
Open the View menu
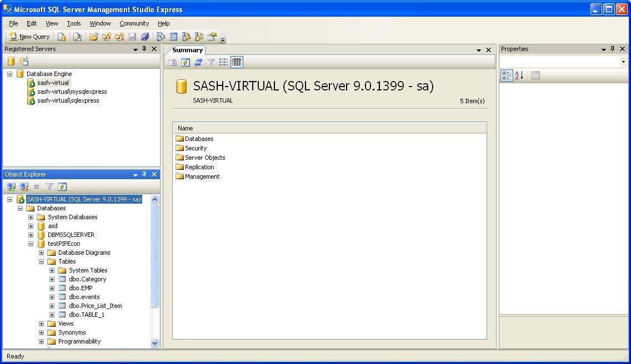click(x=52, y=23)
